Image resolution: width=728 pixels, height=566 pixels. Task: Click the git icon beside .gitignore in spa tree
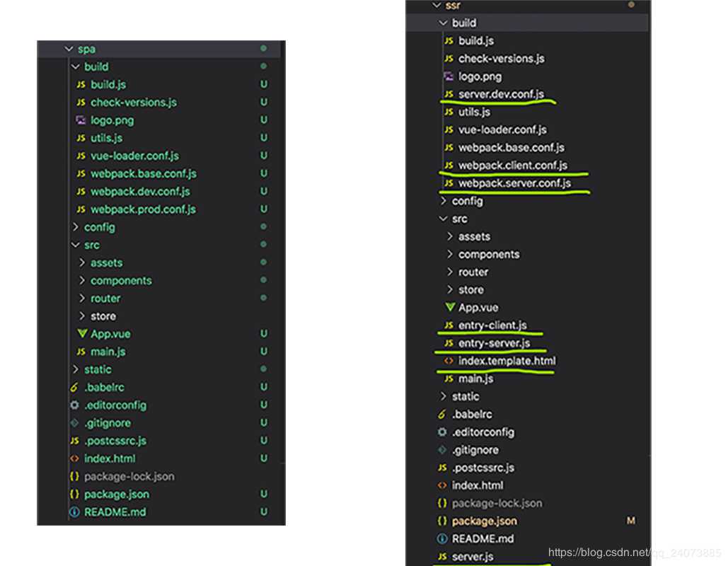coord(74,423)
